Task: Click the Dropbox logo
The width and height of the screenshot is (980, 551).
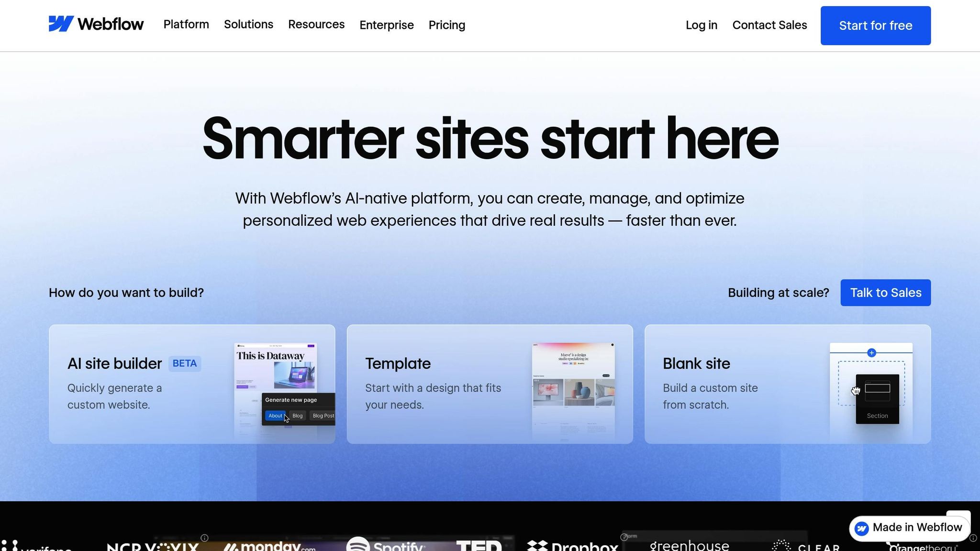Action: click(572, 545)
